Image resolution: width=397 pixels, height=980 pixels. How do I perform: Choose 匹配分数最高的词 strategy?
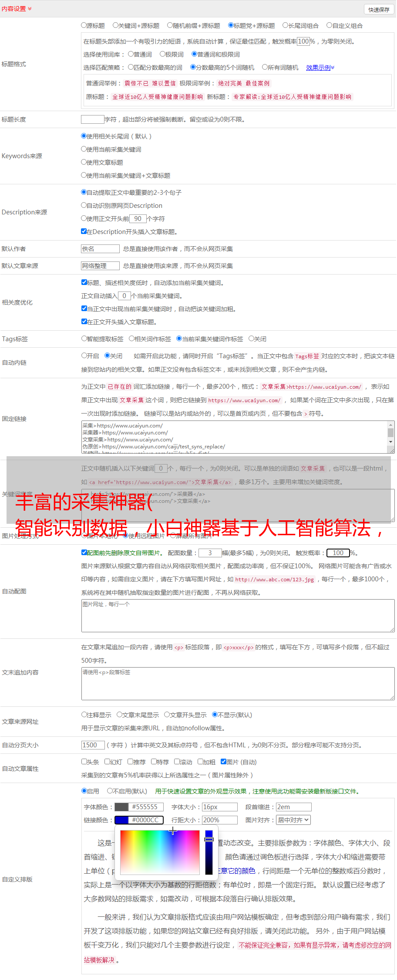pos(131,67)
